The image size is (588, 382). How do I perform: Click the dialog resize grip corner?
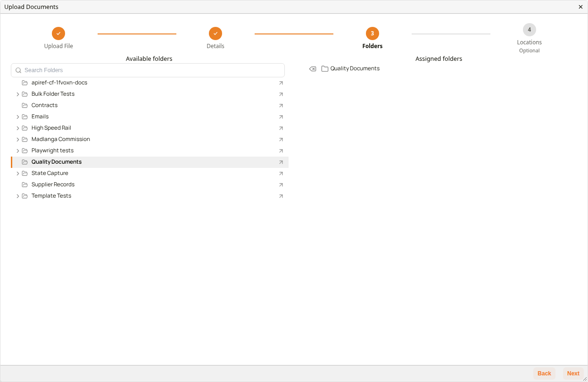(x=585, y=379)
